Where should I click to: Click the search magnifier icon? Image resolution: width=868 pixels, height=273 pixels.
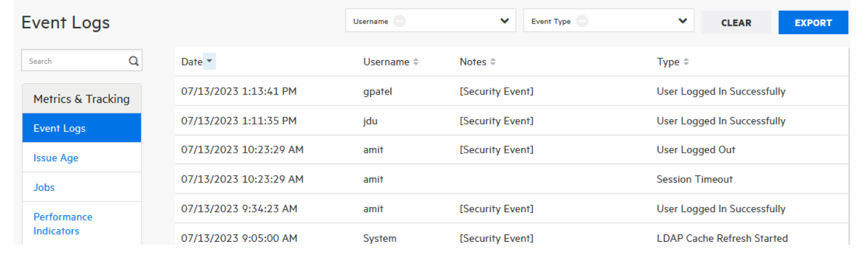tap(133, 61)
